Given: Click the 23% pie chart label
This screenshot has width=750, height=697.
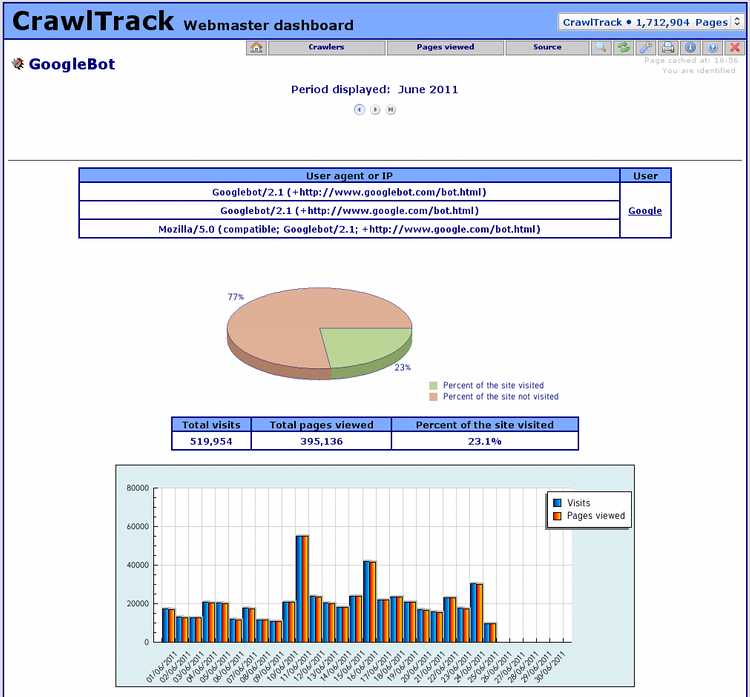Looking at the screenshot, I should click(x=402, y=367).
